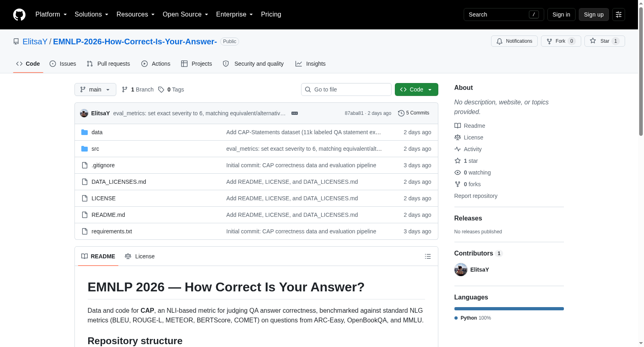This screenshot has height=347, width=644.
Task: Click the Sign in button
Action: (x=561, y=15)
